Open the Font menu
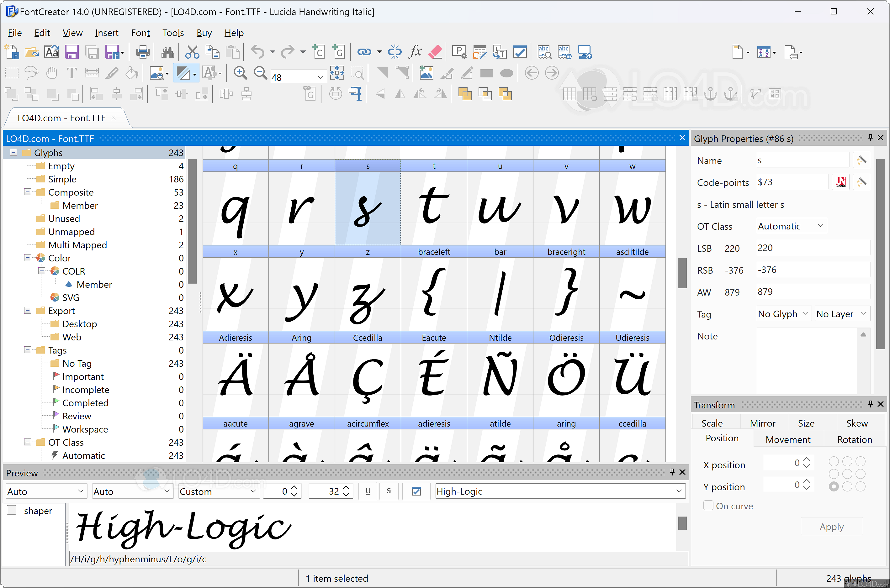Screen dimensions: 890x588 click(140, 33)
